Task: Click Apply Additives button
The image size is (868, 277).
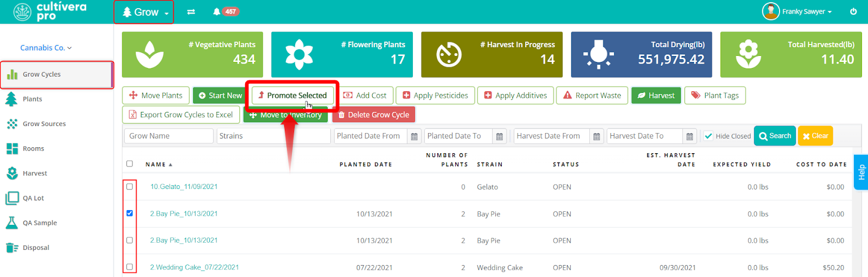Action: [516, 96]
